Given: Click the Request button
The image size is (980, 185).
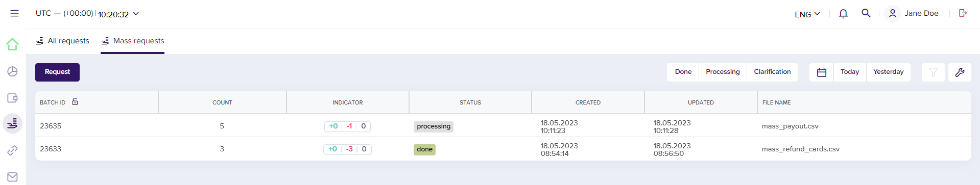Looking at the screenshot, I should (57, 72).
